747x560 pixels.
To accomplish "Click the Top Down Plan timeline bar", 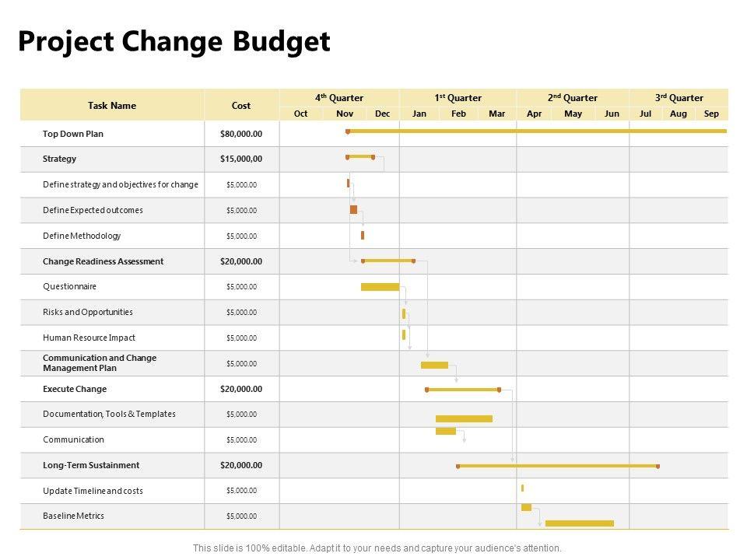I will click(537, 131).
